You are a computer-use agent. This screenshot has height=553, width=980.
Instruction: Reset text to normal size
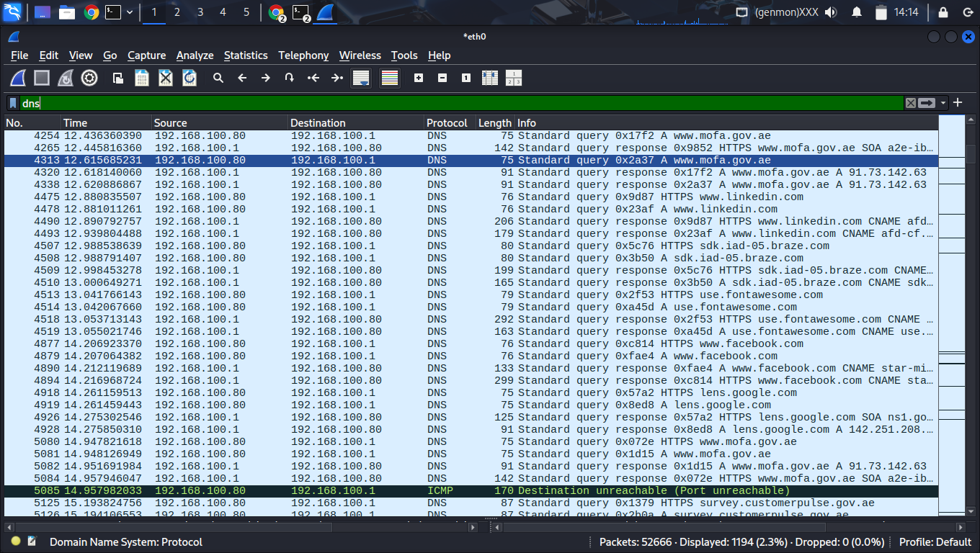pyautogui.click(x=466, y=78)
